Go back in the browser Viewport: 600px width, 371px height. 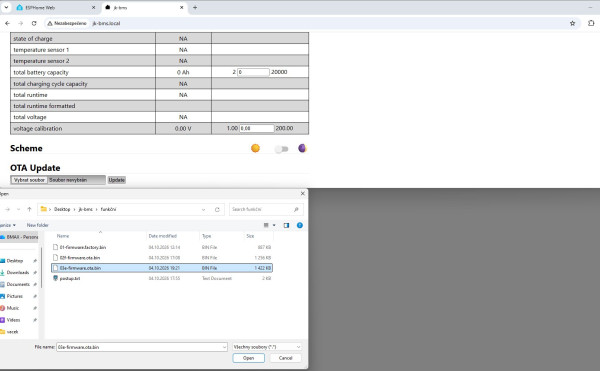pos(8,23)
